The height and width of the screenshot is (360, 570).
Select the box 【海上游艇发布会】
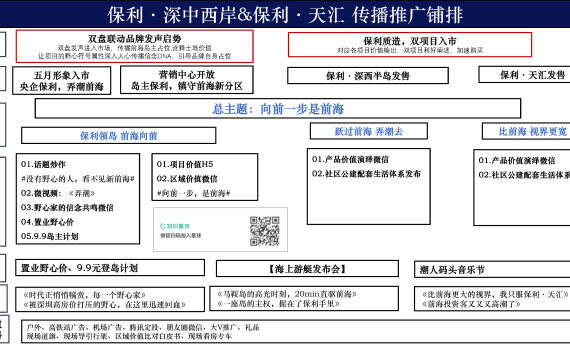307,269
